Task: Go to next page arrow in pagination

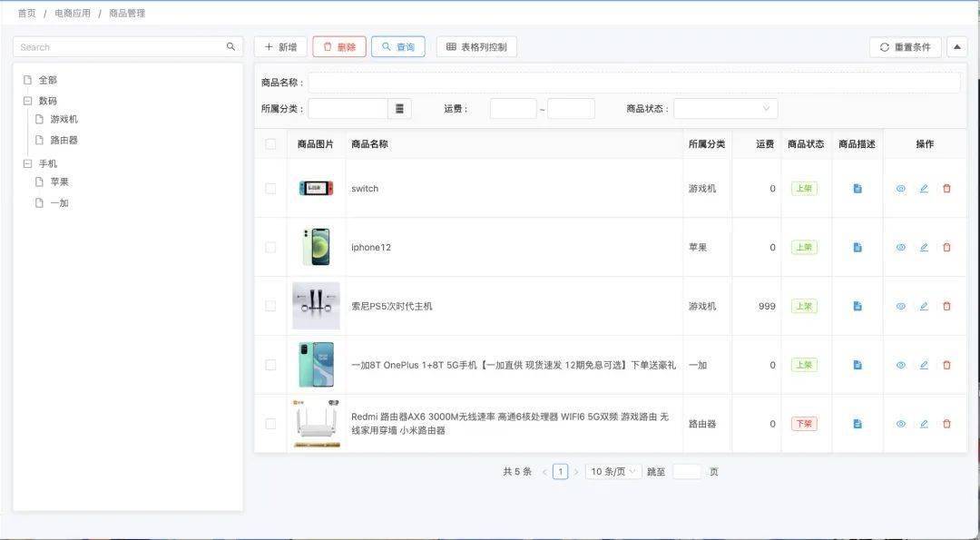Action: 576,472
